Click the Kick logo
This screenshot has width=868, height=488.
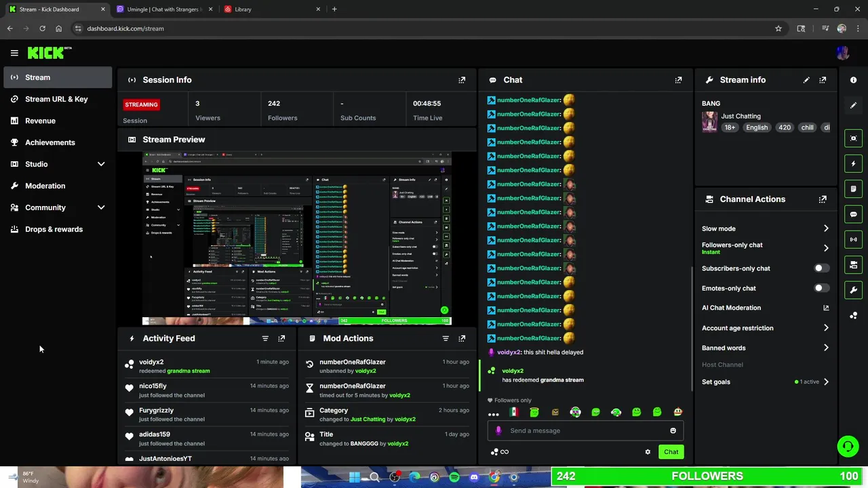[x=49, y=52]
